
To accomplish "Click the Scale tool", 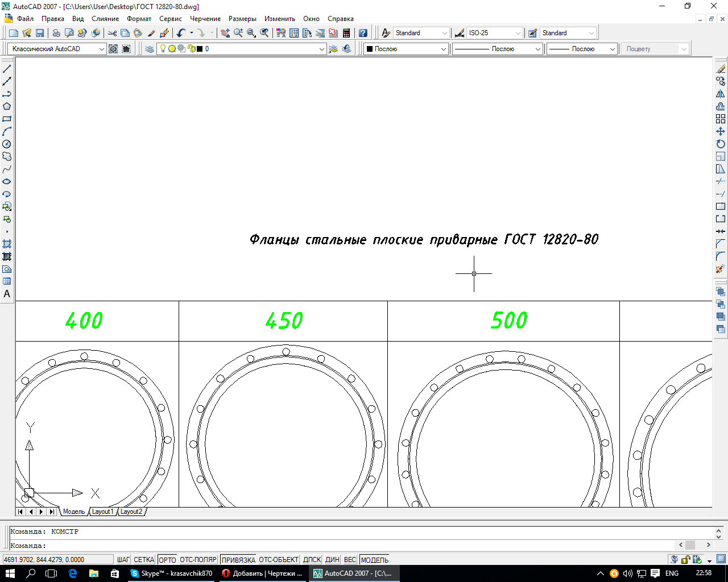I will (x=721, y=156).
